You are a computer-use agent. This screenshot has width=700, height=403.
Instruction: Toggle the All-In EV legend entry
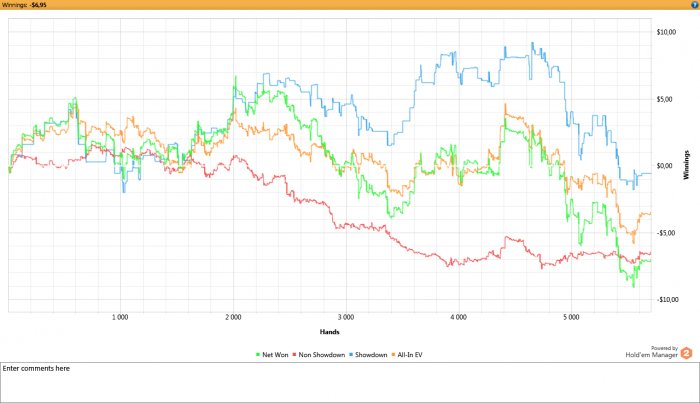coord(407,355)
